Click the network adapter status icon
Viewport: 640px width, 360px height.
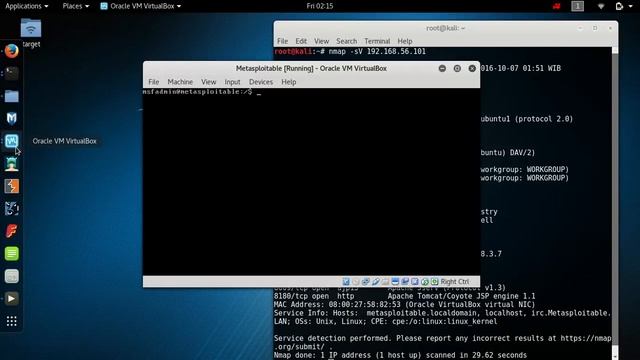click(365, 282)
